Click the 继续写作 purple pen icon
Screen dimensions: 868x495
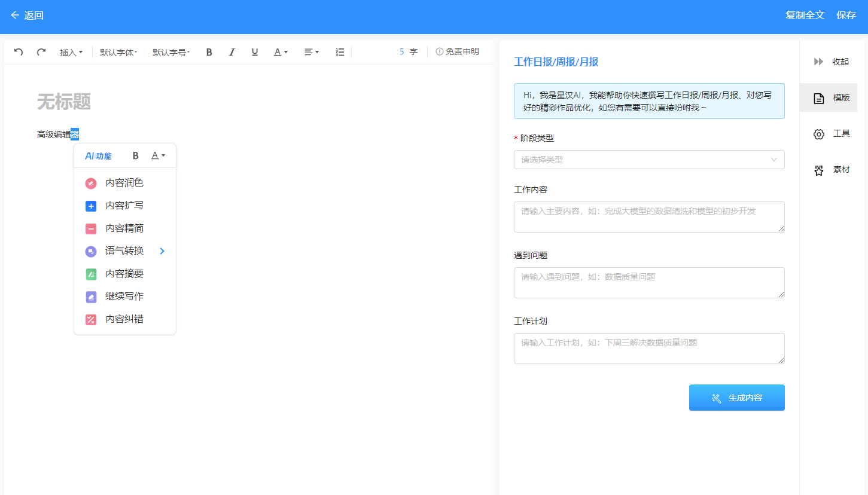point(91,297)
